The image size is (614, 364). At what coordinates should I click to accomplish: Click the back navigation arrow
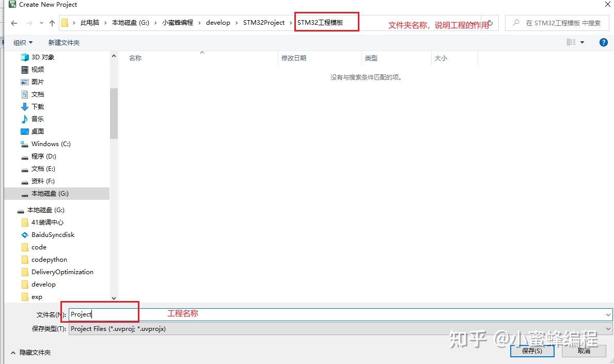[14, 22]
